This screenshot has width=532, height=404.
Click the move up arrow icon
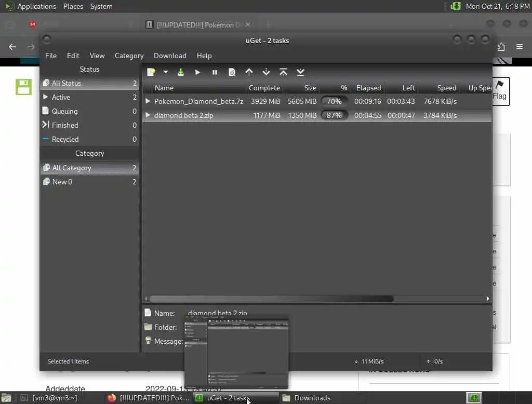click(x=249, y=72)
